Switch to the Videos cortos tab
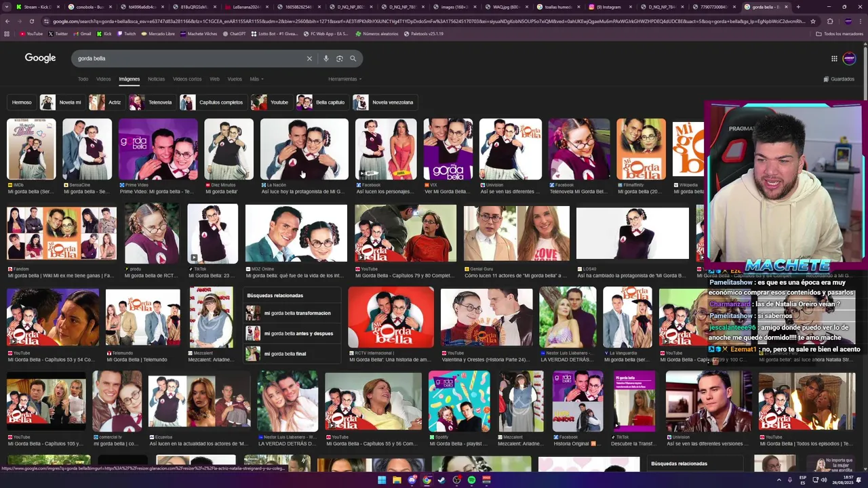Image resolution: width=868 pixels, height=488 pixels. coord(187,79)
